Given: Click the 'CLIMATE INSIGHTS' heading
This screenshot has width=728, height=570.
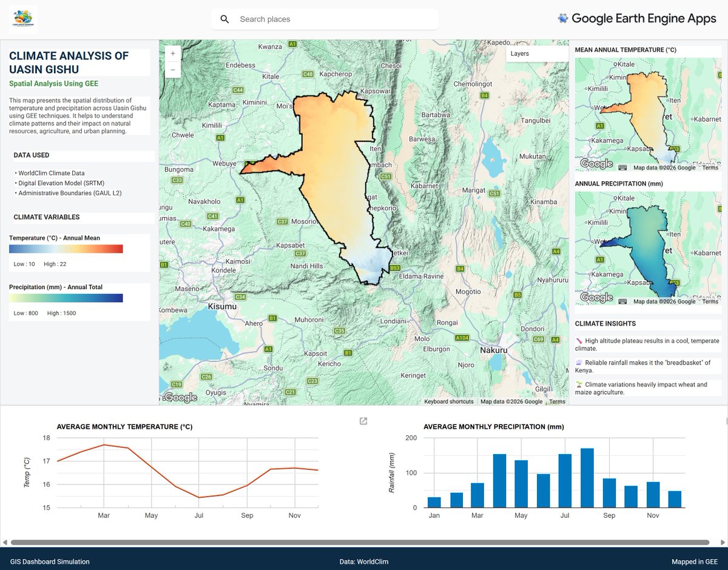Looking at the screenshot, I should click(605, 324).
